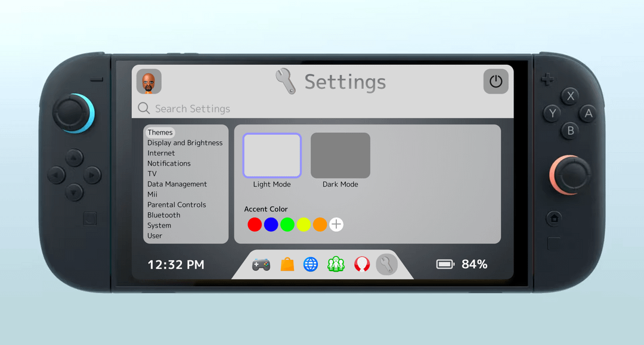Viewport: 644px width, 345px height.
Task: Open the Parental Controls section
Action: [x=177, y=205]
